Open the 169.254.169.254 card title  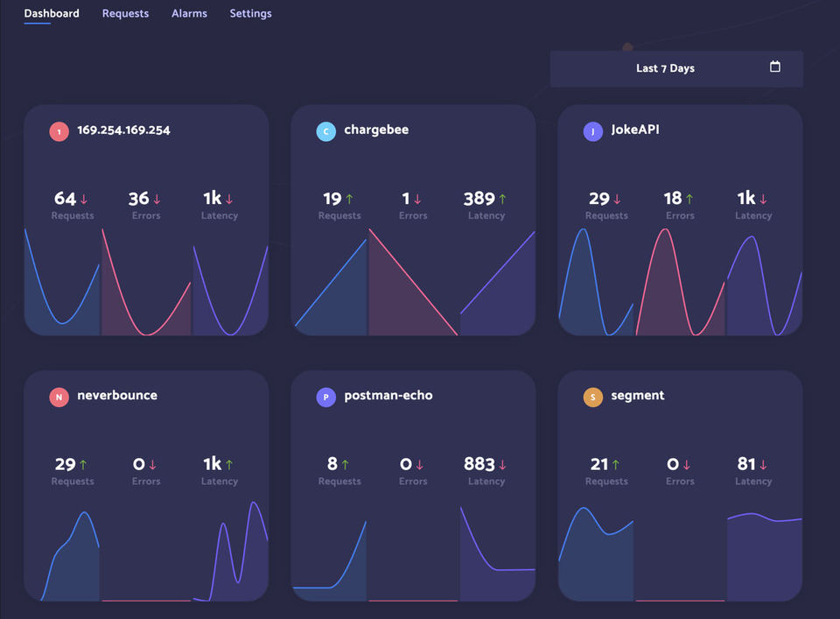tap(123, 130)
